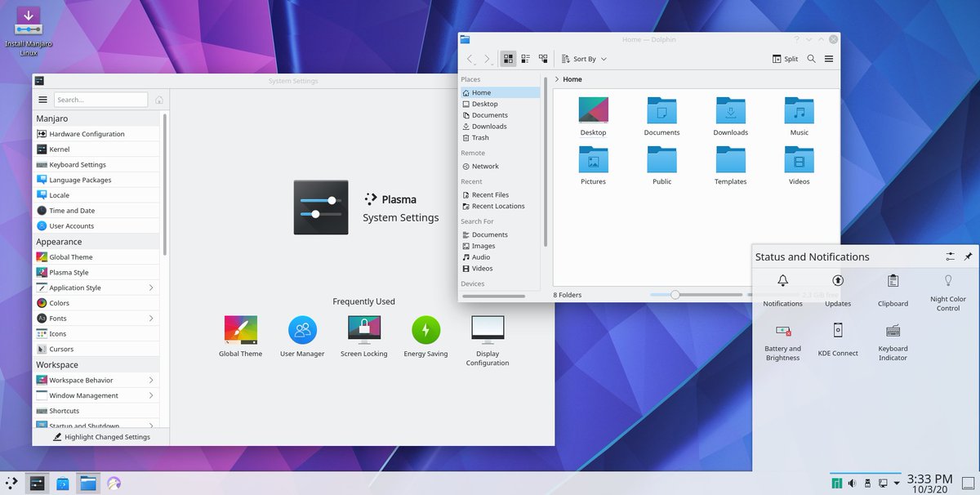Screen dimensions: 980x495
Task: Configure system tray settings icon
Action: tap(950, 256)
